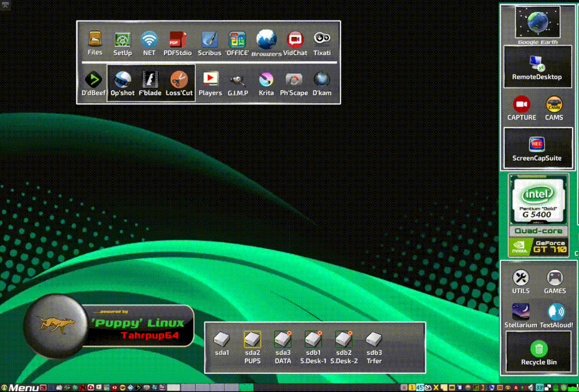
Task: Launch the SetUp gear icon
Action: click(123, 40)
